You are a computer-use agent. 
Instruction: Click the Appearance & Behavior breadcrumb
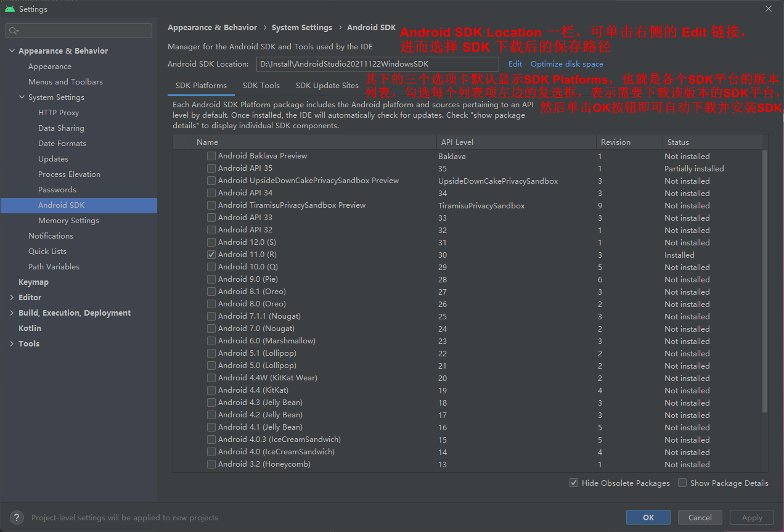click(x=213, y=28)
